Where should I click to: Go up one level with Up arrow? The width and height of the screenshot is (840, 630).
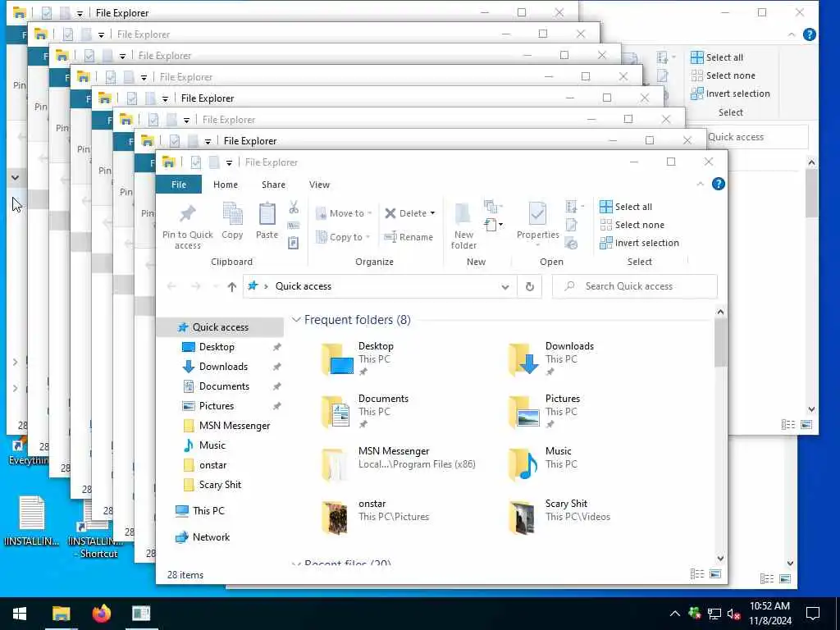coord(231,287)
